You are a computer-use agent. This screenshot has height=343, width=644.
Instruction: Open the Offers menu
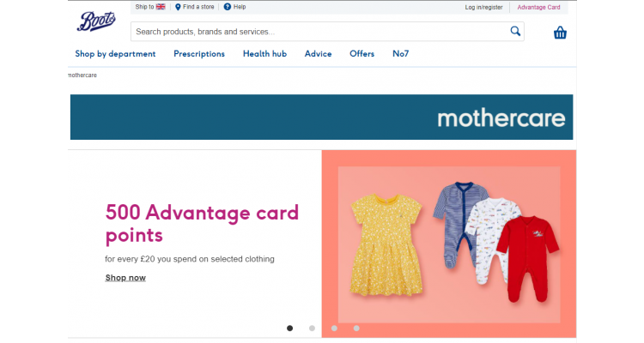point(361,54)
